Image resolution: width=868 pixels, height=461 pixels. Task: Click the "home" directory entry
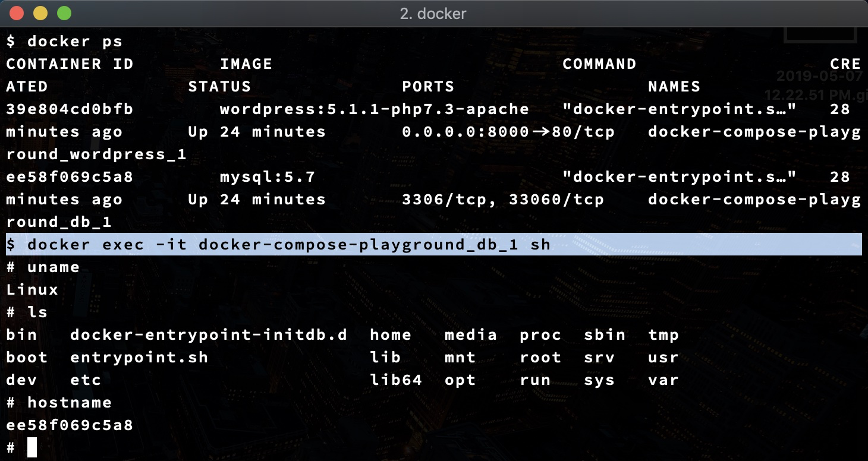(391, 335)
